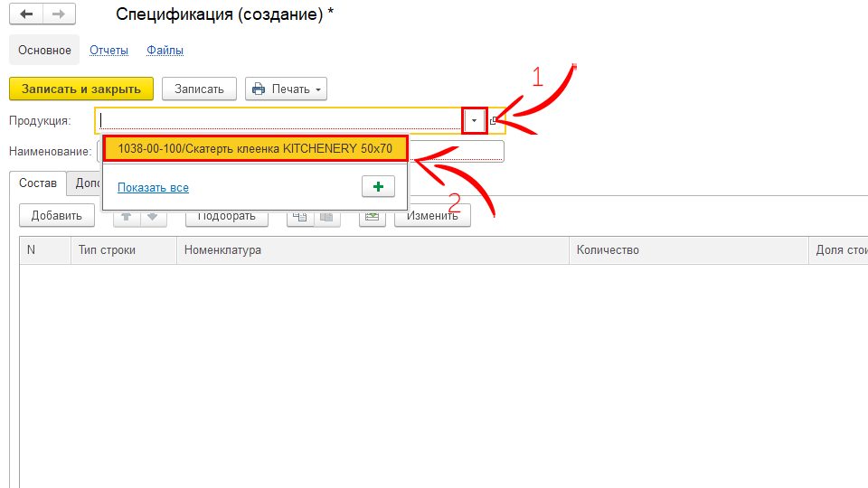Switch to the Состав tab
The image size is (868, 488).
click(x=38, y=183)
